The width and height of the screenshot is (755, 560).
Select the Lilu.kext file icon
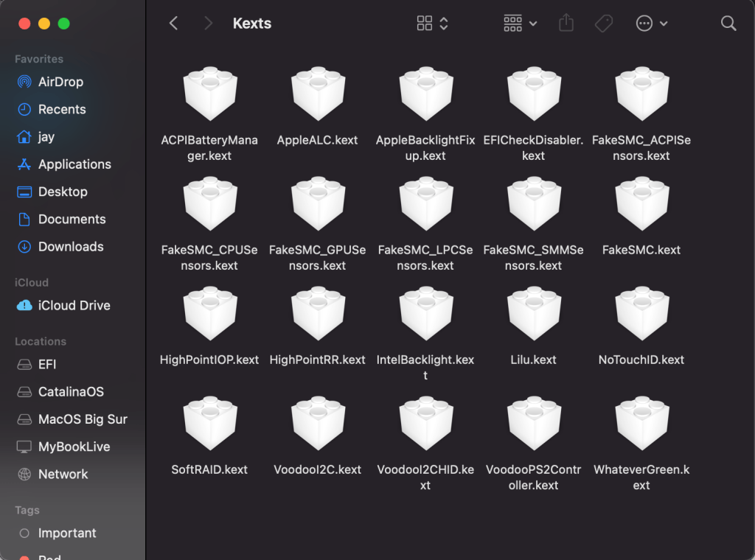(534, 314)
